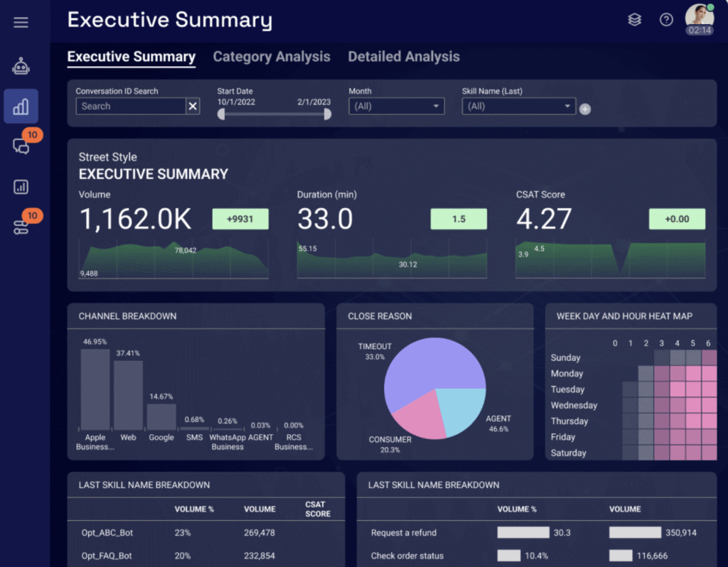728x567 pixels.
Task: Open the Month dropdown
Action: tap(396, 107)
